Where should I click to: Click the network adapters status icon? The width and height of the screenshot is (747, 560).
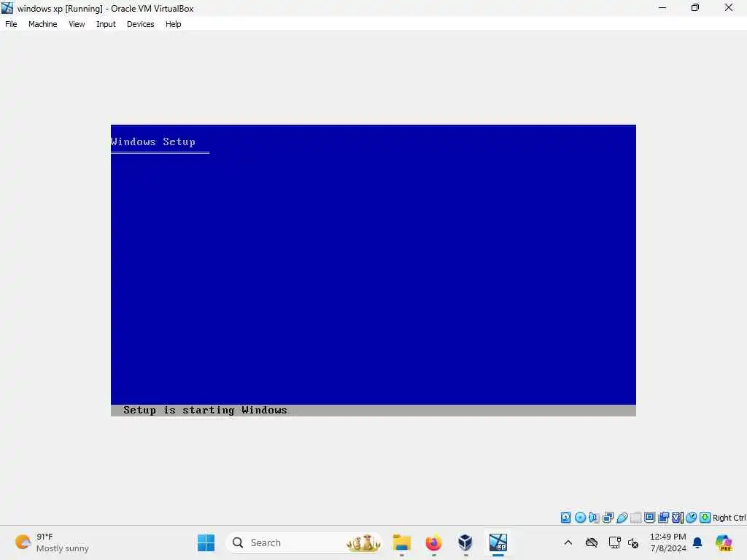click(x=608, y=518)
